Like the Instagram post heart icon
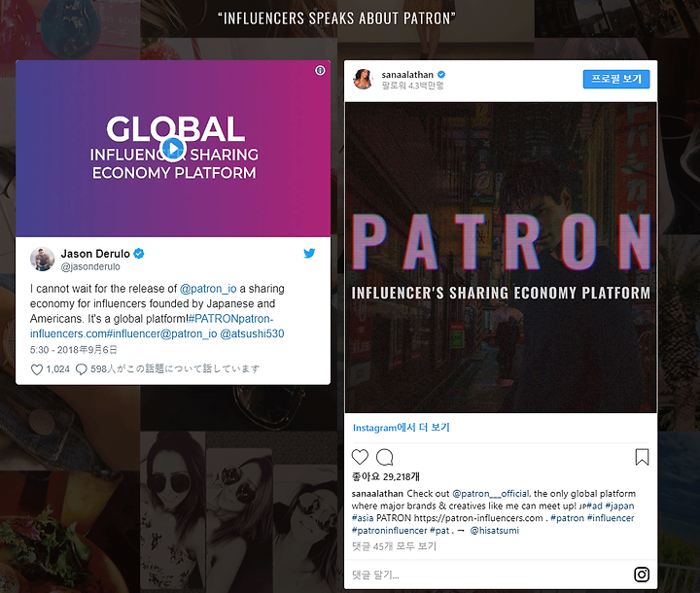The height and width of the screenshot is (593, 700). (360, 457)
